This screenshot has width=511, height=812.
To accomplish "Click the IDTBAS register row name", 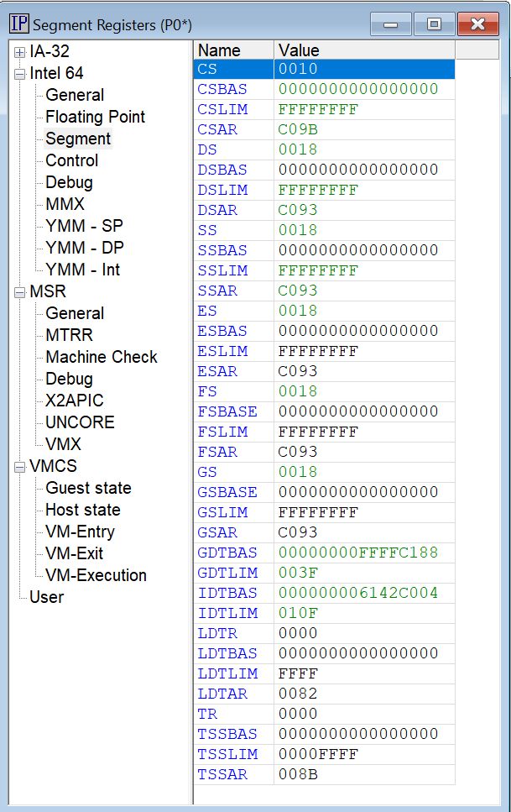I will 227,593.
